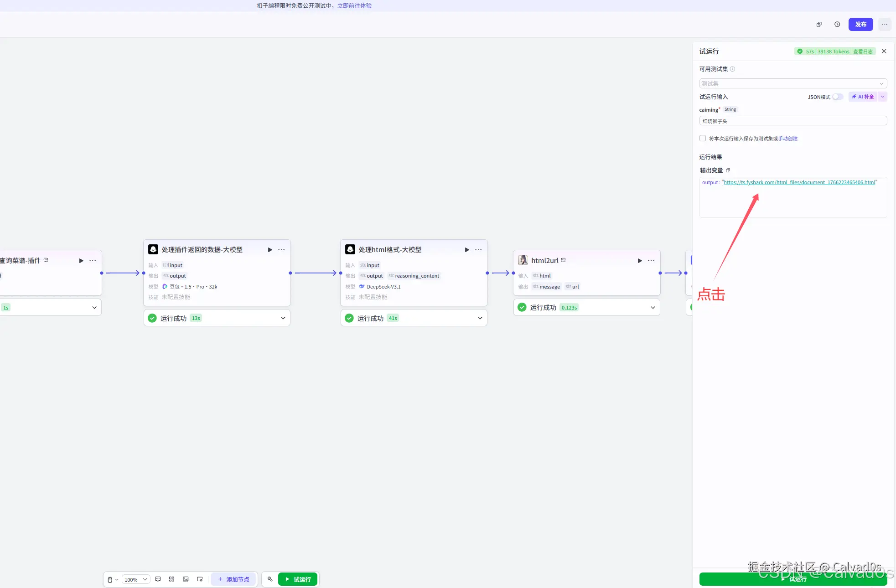
Task: Click the debug wrench icon beside 试运行
Action: (270, 579)
